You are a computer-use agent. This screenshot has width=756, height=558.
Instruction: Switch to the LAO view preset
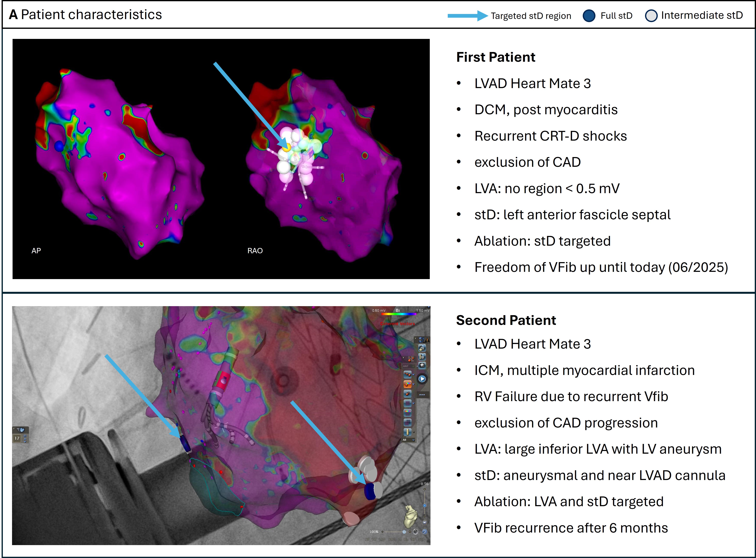[x=382, y=539]
